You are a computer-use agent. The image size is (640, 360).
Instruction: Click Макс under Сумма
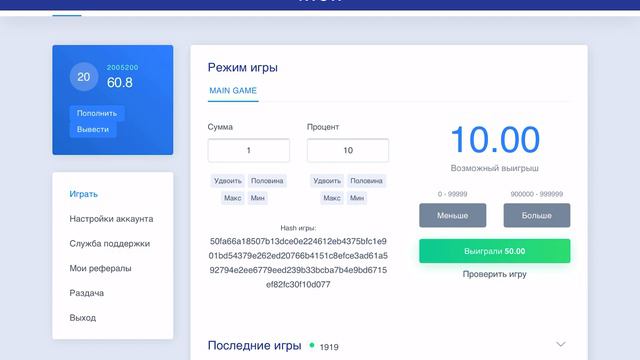[232, 198]
